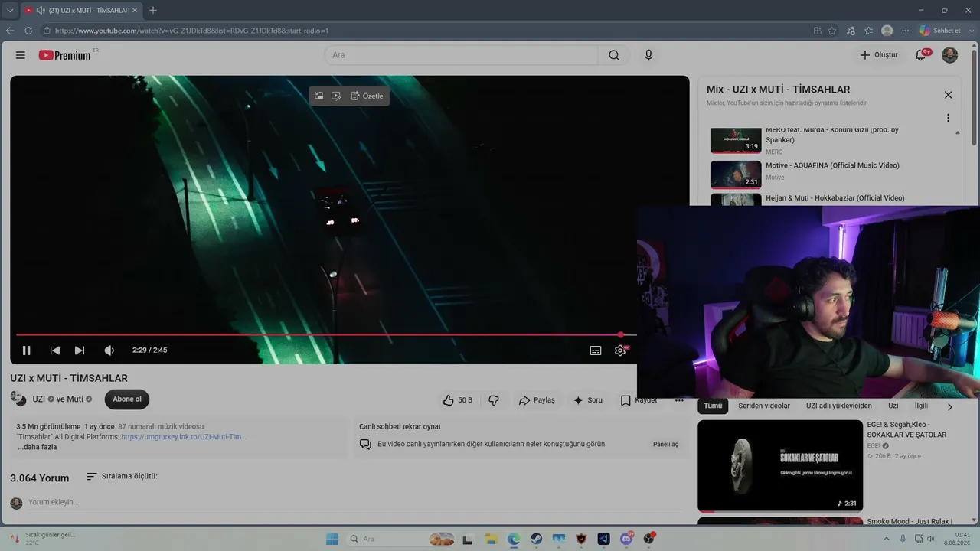Screen dimensions: 980x551
Task: Open the YouTube guide hamburger menu
Action: click(21, 55)
